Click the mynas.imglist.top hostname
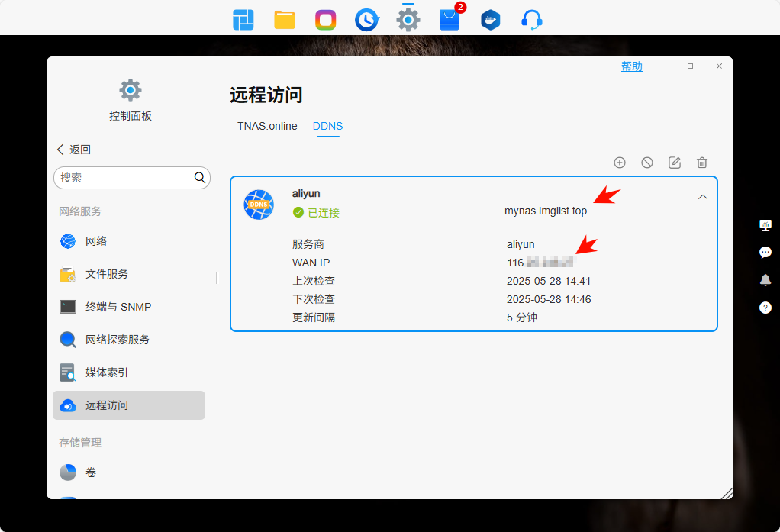The height and width of the screenshot is (532, 780). [546, 211]
